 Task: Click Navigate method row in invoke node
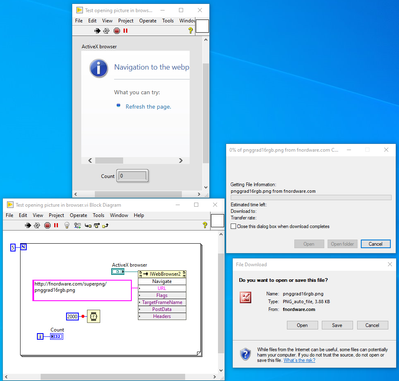(x=162, y=281)
